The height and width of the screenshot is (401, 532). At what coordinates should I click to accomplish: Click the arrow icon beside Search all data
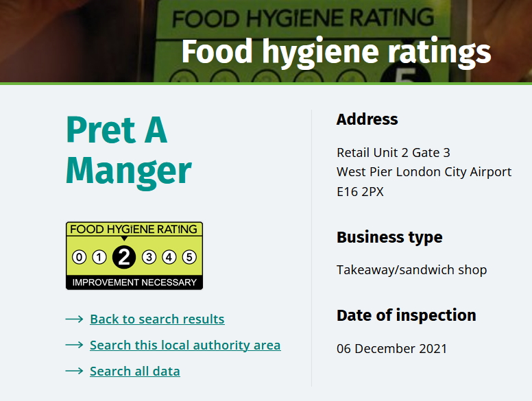click(x=74, y=372)
